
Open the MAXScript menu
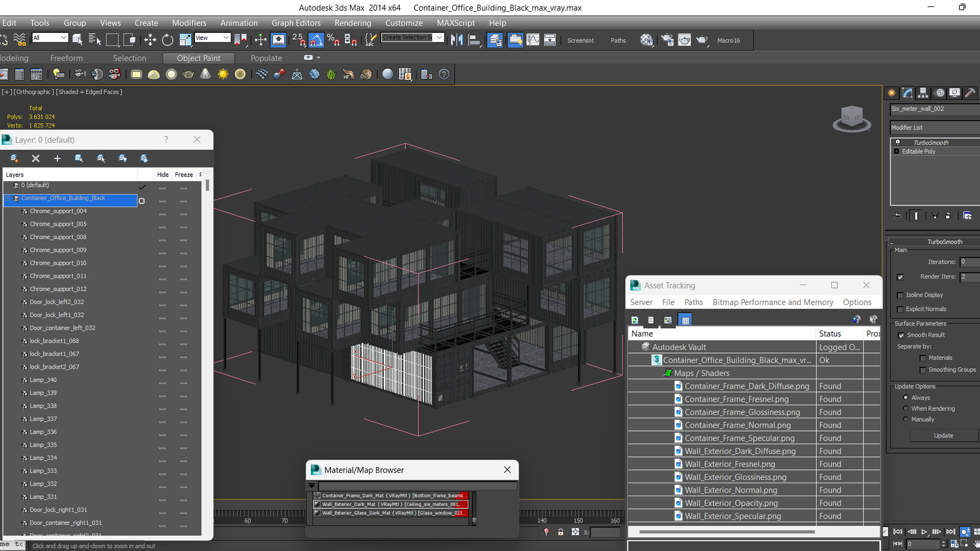tap(456, 23)
